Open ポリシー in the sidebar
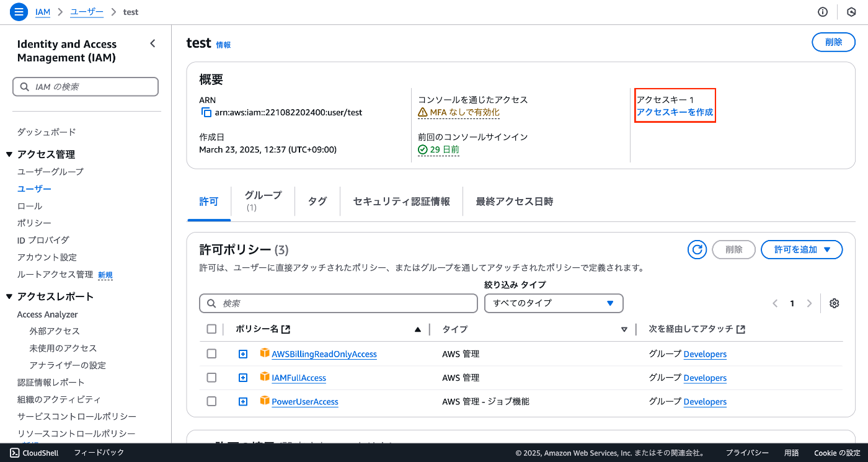This screenshot has height=462, width=868. click(x=34, y=223)
